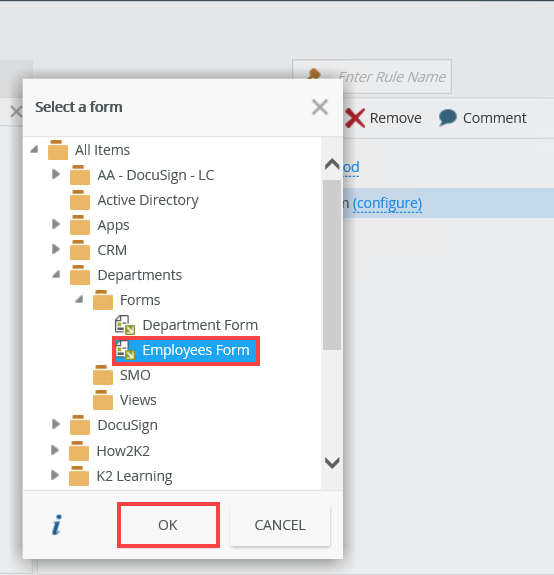Expand the AA - DocuSign - LC folder
The width and height of the screenshot is (554, 575).
[x=56, y=174]
